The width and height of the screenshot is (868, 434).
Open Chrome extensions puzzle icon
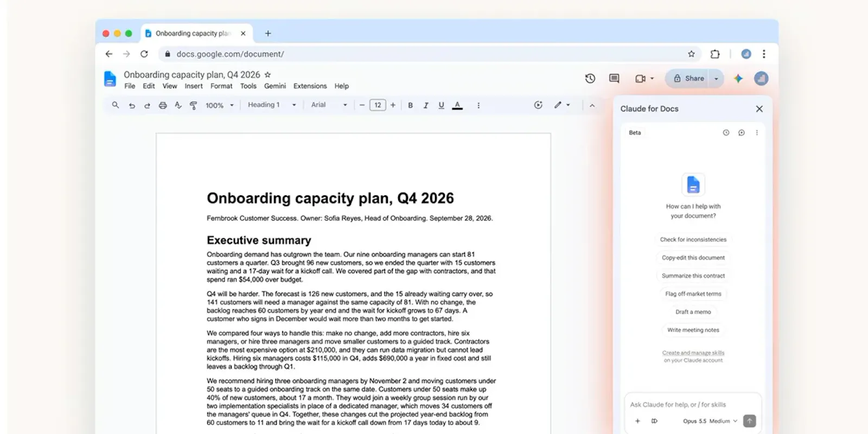click(x=715, y=54)
